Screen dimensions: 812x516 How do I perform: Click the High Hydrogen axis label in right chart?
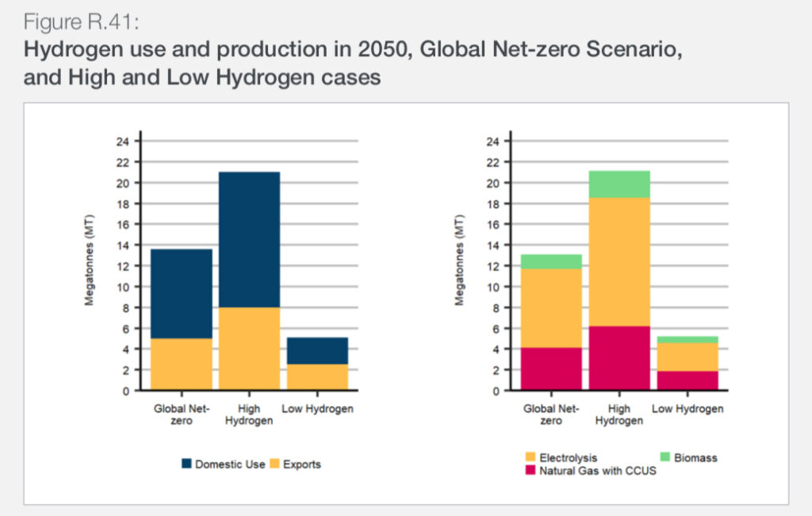(x=619, y=415)
